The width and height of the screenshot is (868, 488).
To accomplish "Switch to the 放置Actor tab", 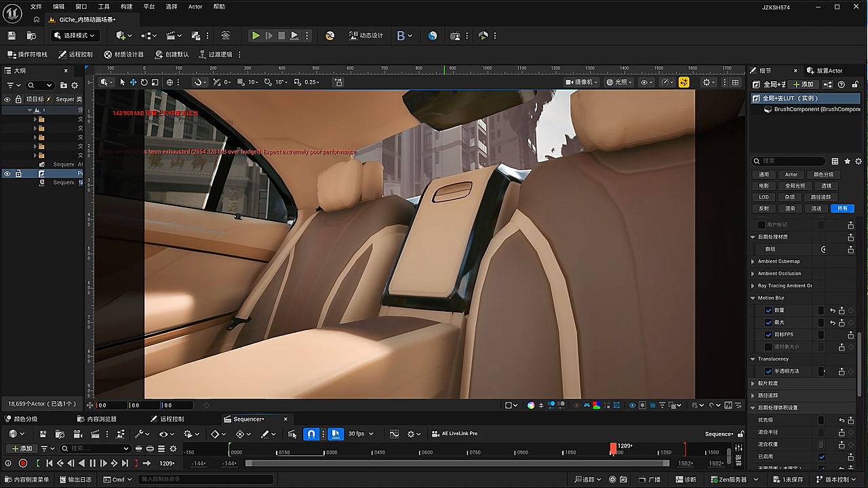I will point(825,70).
